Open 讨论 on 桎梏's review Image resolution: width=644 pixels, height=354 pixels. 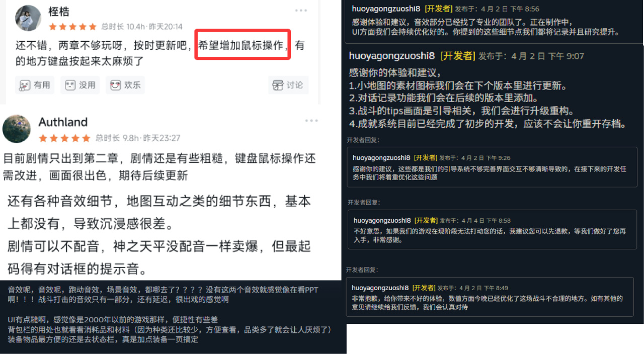(x=288, y=85)
